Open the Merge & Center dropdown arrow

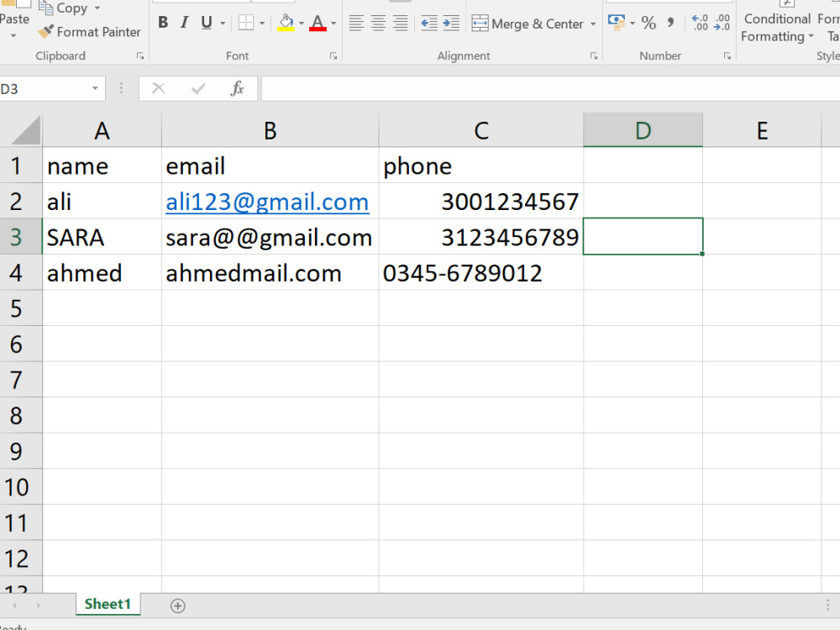[593, 24]
